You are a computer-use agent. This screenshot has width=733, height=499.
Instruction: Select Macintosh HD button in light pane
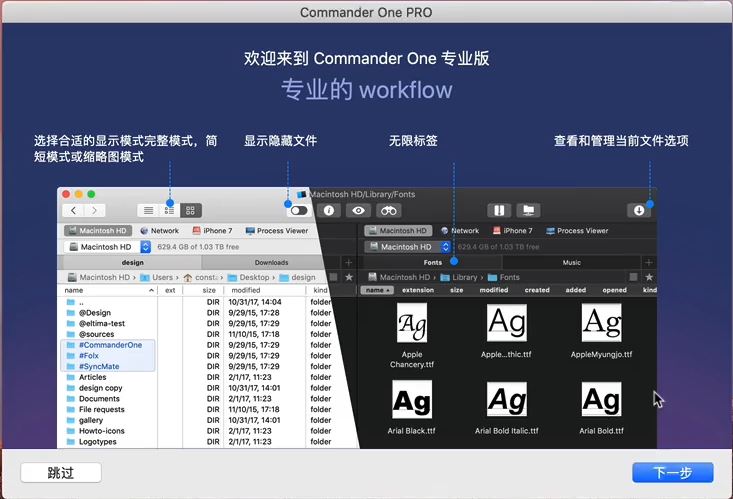(98, 231)
